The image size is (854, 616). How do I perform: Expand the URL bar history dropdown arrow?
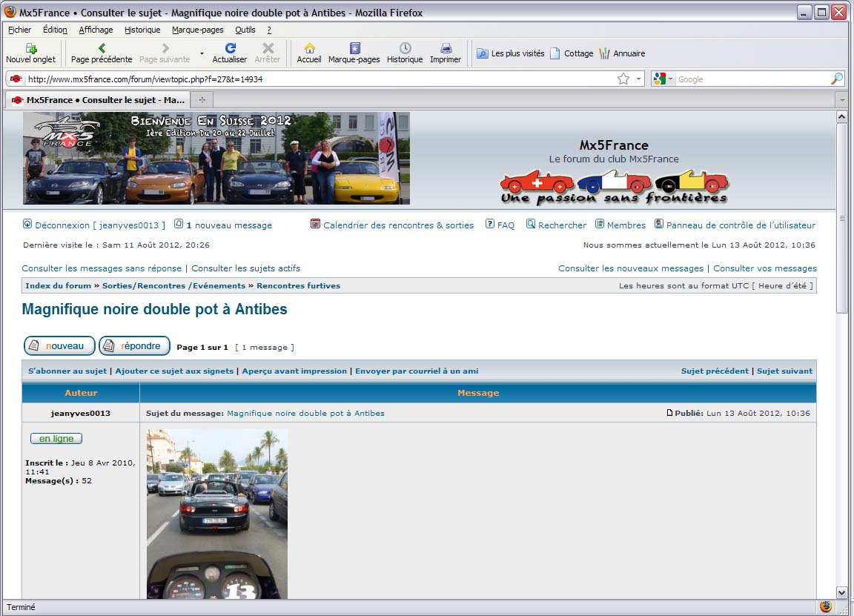638,79
